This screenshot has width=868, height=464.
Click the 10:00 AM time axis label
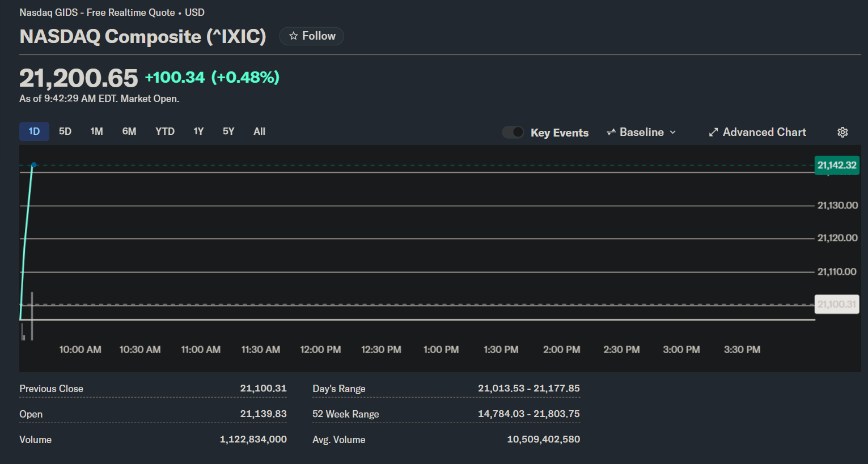[x=81, y=350]
